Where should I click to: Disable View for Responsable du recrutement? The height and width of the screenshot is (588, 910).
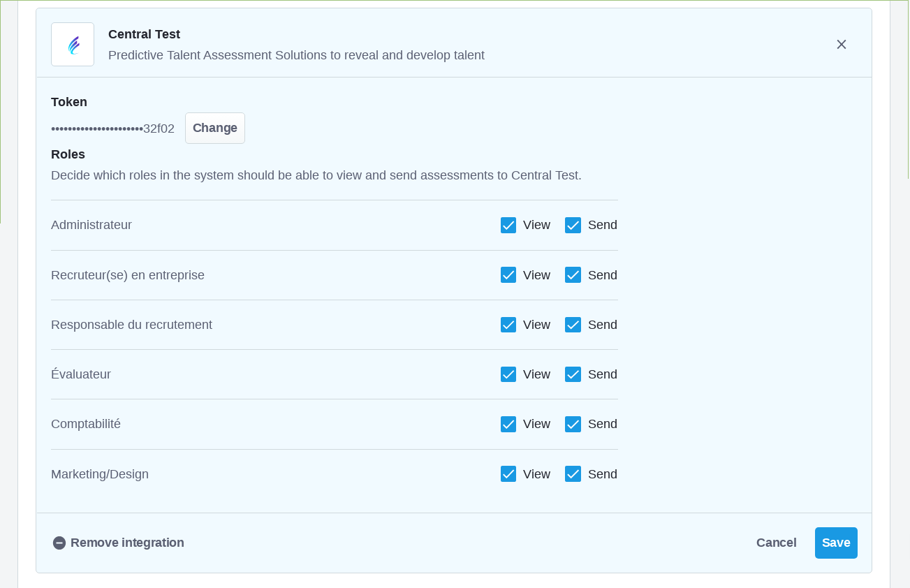pos(508,325)
